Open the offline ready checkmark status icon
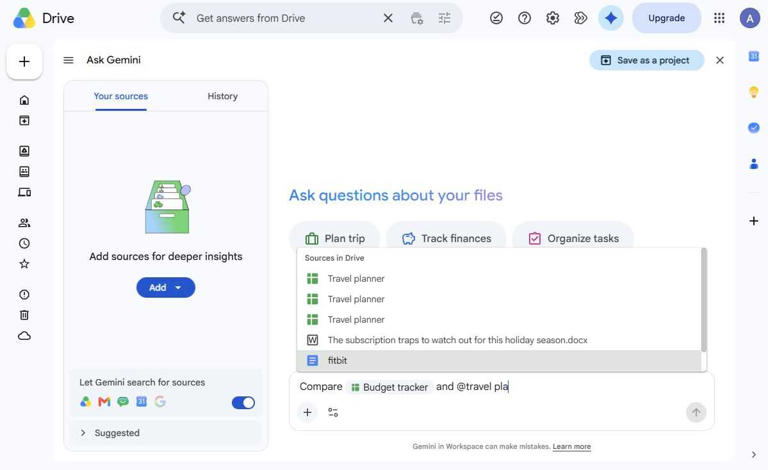768x470 pixels. click(x=496, y=18)
